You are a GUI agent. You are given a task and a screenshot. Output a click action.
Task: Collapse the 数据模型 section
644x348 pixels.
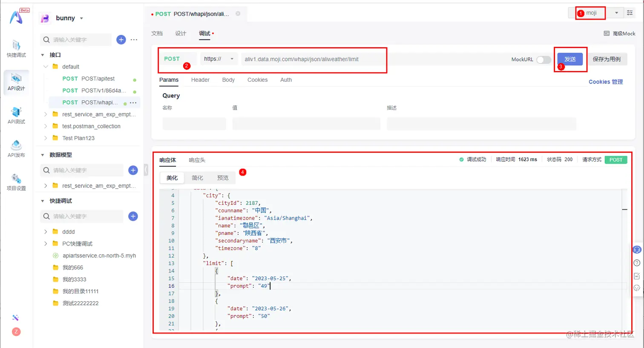pyautogui.click(x=43, y=155)
